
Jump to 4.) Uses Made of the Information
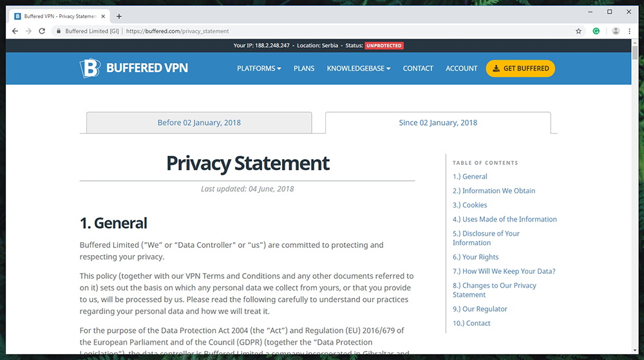click(x=505, y=219)
